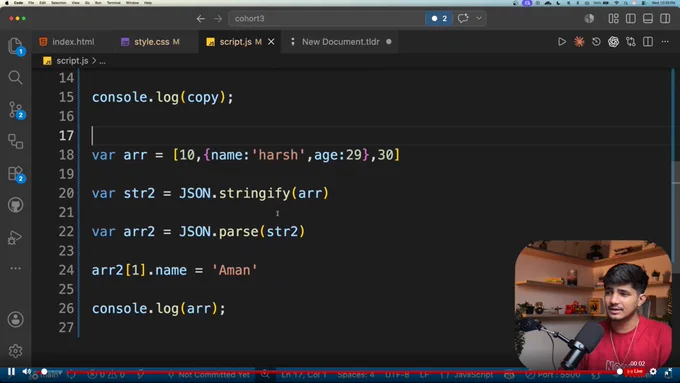Open the Terminal menu in macOS menu bar
680x383 pixels.
pyautogui.click(x=114, y=3)
